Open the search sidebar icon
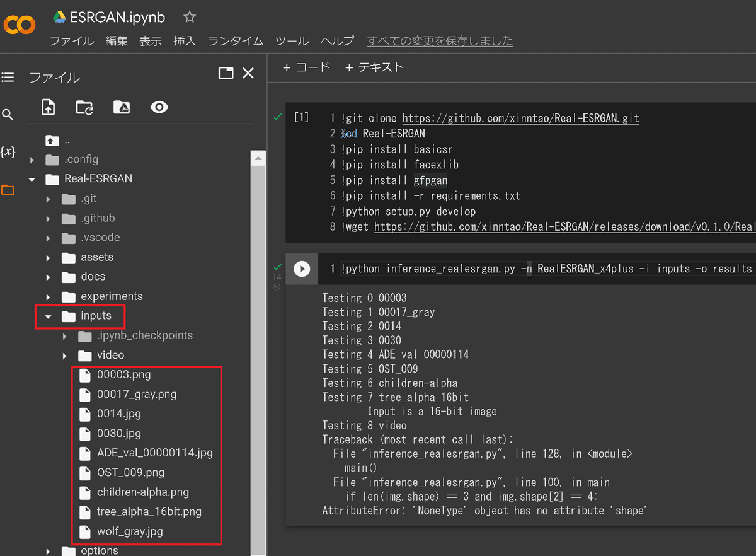 click(x=8, y=115)
